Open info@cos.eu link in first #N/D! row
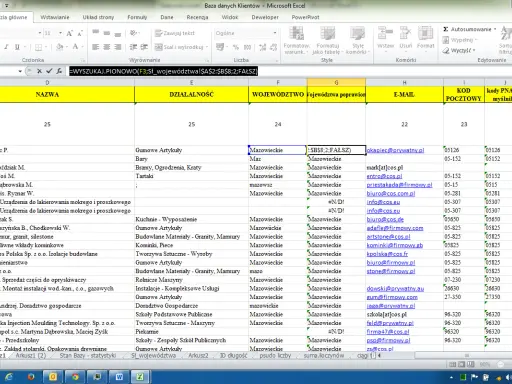 point(383,202)
